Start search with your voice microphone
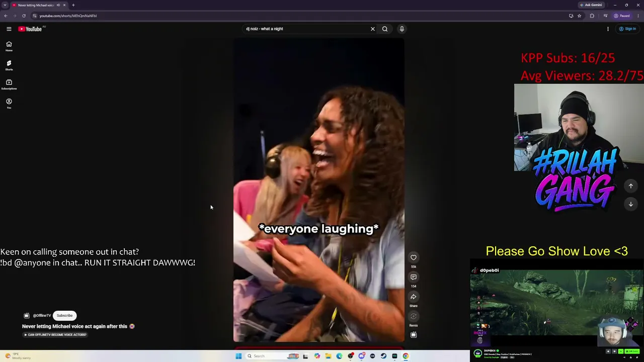Viewport: 644px width, 362px height. (401, 29)
